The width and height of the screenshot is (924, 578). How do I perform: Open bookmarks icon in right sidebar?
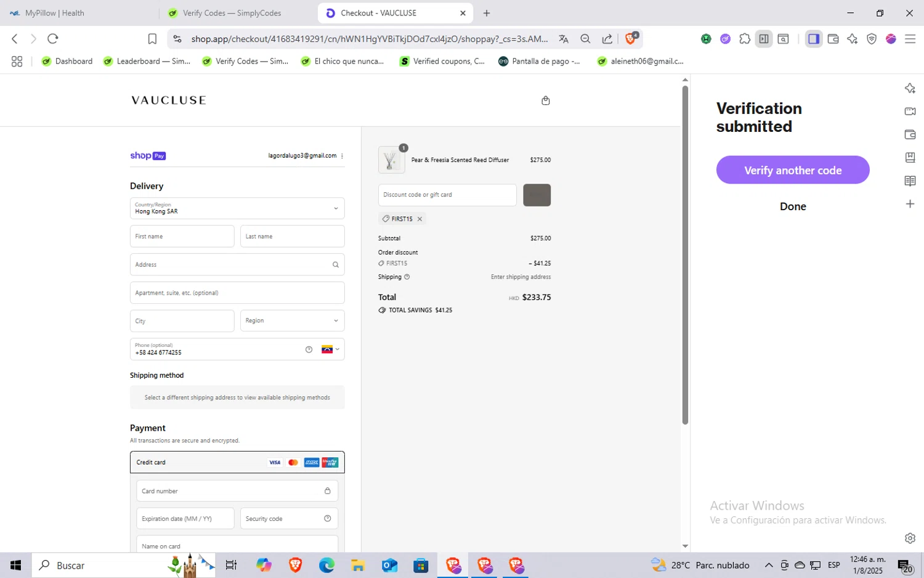point(910,157)
